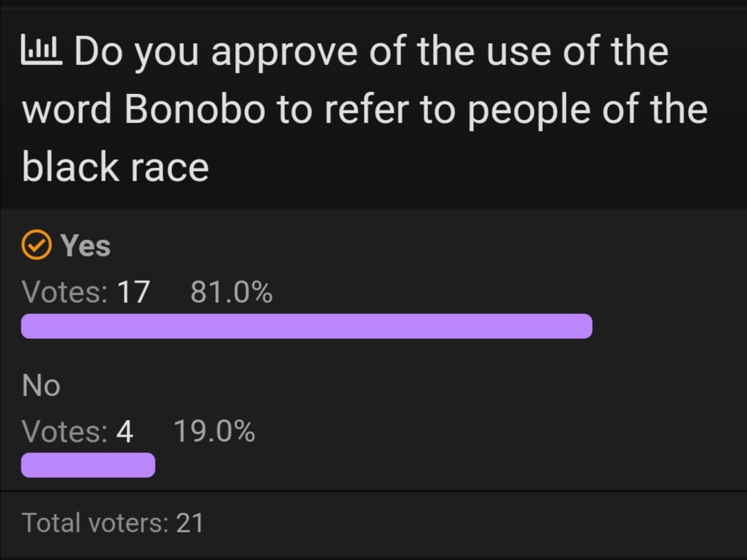
Task: Click the purple No results bar
Action: 88,465
